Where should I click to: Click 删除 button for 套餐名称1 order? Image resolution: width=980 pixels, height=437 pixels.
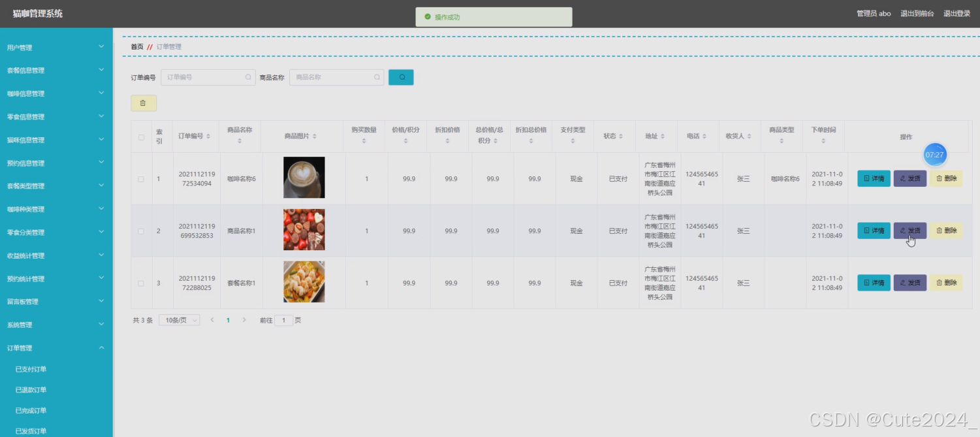coord(946,283)
